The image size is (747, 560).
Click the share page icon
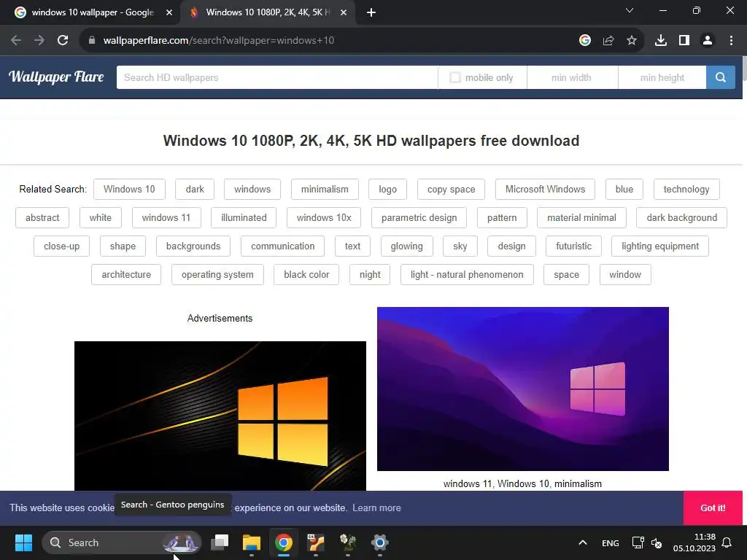(608, 41)
